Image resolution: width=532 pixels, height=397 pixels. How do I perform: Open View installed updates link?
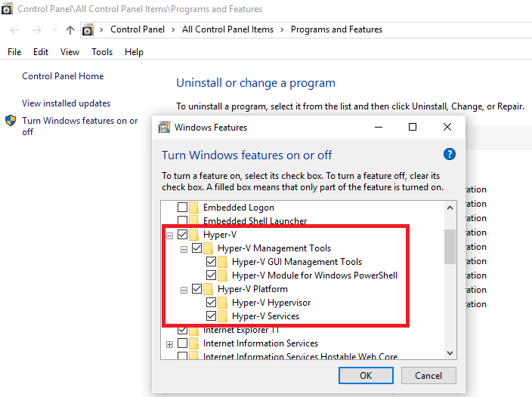pos(66,103)
